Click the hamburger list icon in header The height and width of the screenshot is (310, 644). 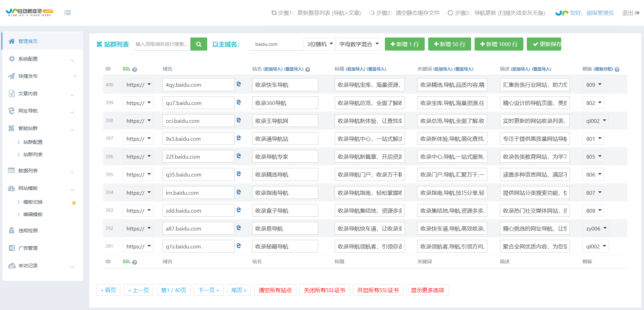(x=67, y=12)
